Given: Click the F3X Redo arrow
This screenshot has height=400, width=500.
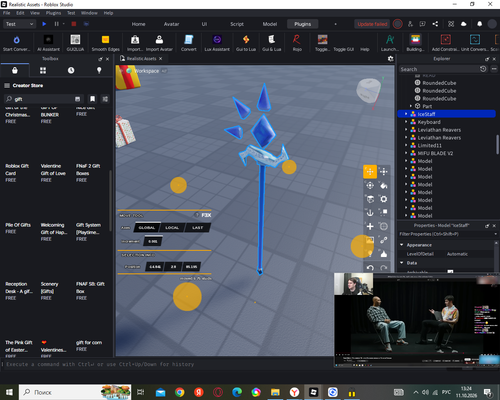Looking at the screenshot, I should coord(384,268).
